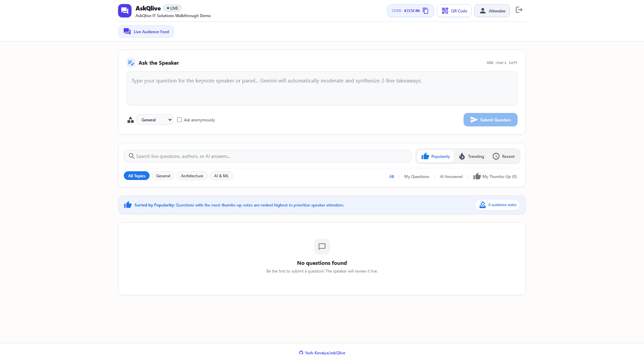644x362 pixels.
Task: Click the thumbs-up icon in popularity banner
Action: point(128,205)
